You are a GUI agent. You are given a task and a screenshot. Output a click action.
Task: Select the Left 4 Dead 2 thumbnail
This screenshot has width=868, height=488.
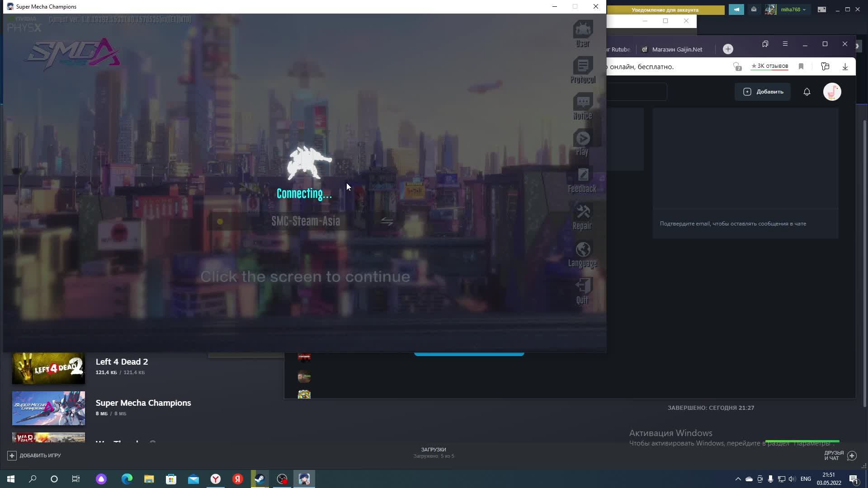pos(48,368)
